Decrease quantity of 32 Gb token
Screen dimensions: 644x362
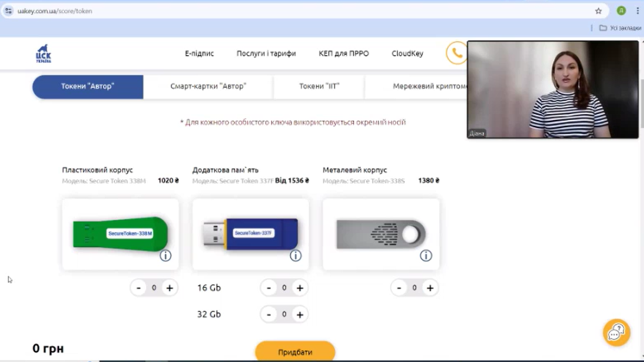pyautogui.click(x=269, y=315)
